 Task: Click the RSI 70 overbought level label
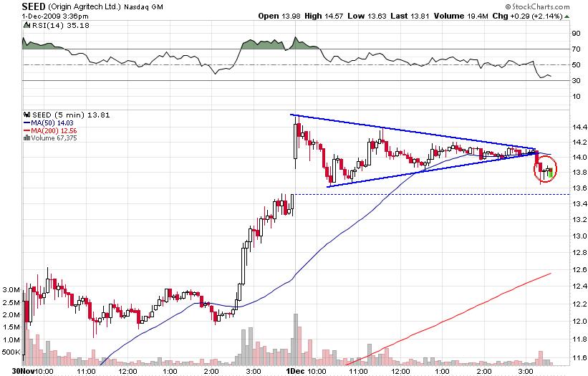576,49
